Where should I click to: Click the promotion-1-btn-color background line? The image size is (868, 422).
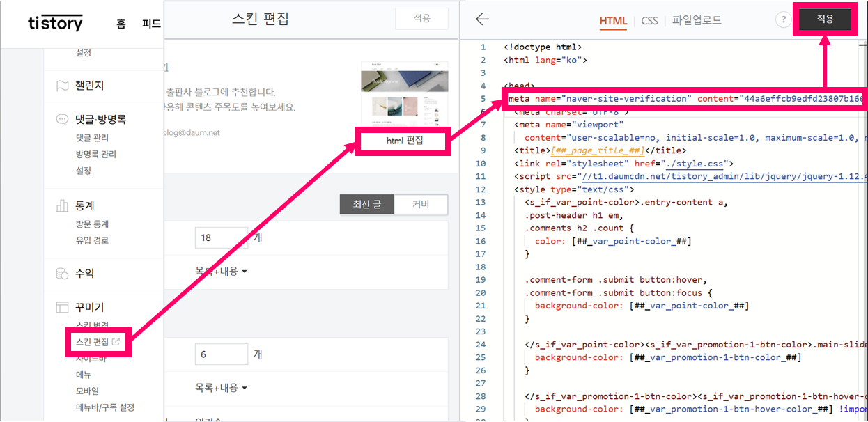click(x=668, y=357)
